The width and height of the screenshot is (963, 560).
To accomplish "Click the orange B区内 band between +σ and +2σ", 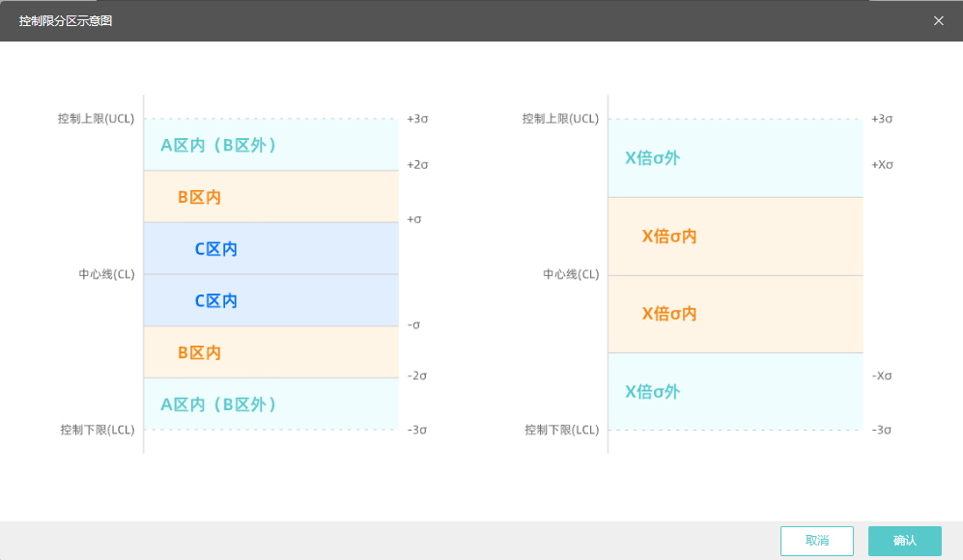I will coord(271,197).
